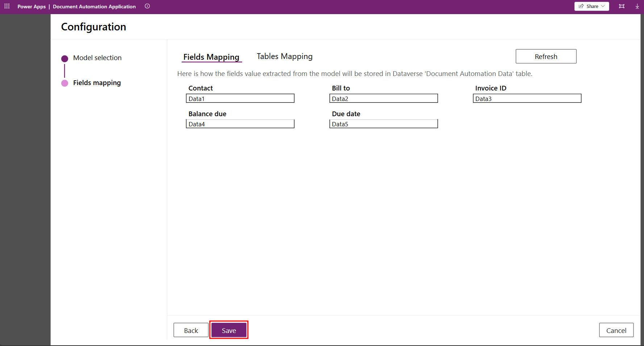Click the Due date field containing Data5
The image size is (644, 346).
(x=383, y=124)
